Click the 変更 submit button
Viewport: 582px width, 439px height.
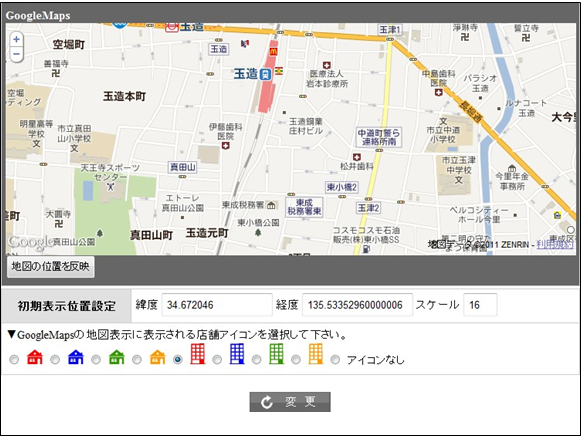(290, 402)
